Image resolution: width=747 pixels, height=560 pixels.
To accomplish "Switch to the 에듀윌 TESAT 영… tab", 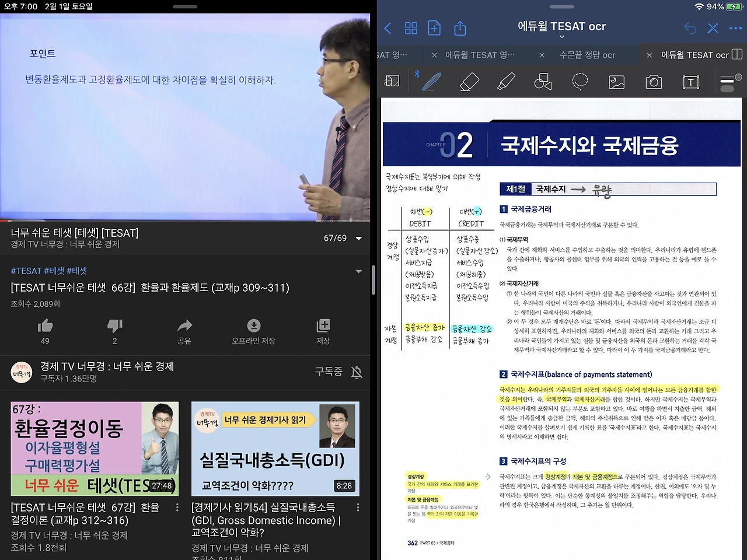I will pos(480,55).
